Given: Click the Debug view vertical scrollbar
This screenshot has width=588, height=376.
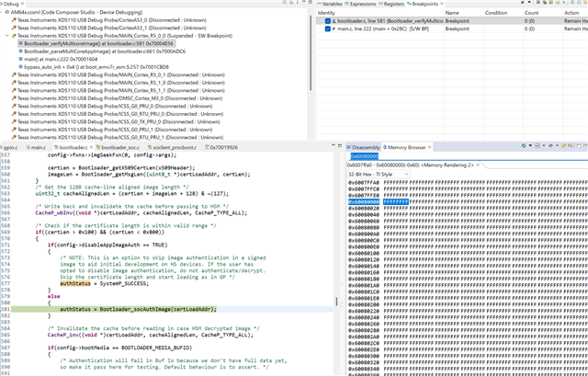Looking at the screenshot, I should (x=311, y=53).
